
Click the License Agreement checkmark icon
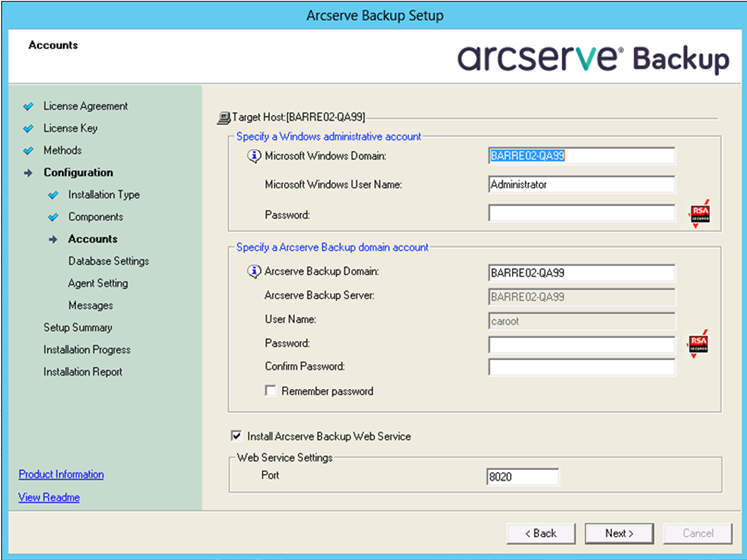[28, 107]
